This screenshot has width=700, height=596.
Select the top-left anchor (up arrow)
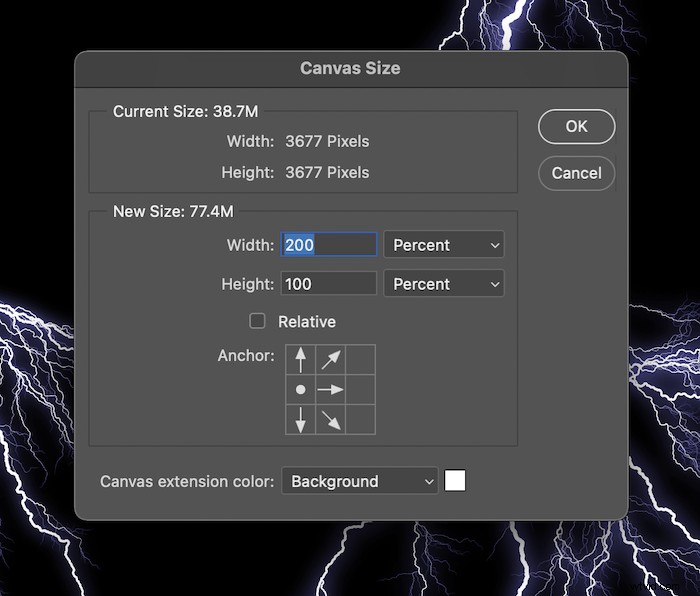[300, 359]
